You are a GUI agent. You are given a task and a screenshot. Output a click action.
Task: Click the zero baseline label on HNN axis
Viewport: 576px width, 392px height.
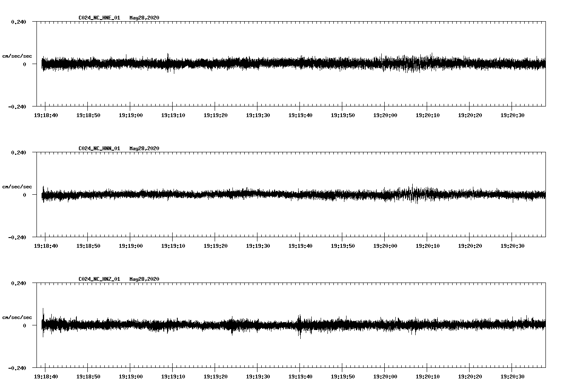coord(25,195)
